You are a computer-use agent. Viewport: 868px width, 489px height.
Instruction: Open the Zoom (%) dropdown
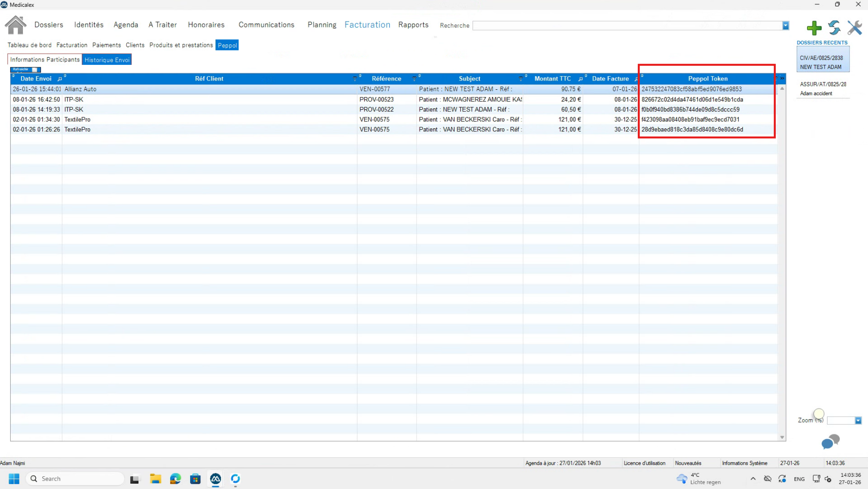(x=858, y=421)
